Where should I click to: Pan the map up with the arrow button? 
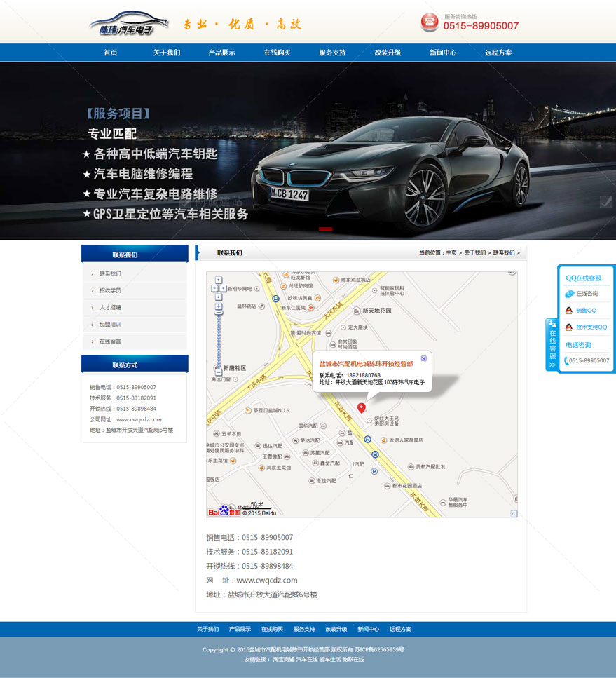pyautogui.click(x=219, y=280)
